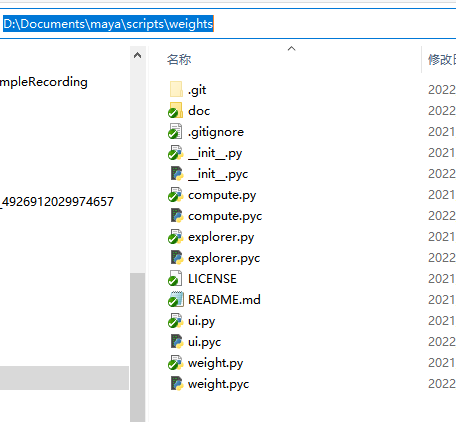Select the highlighted row in navigation pane

[x=64, y=378]
